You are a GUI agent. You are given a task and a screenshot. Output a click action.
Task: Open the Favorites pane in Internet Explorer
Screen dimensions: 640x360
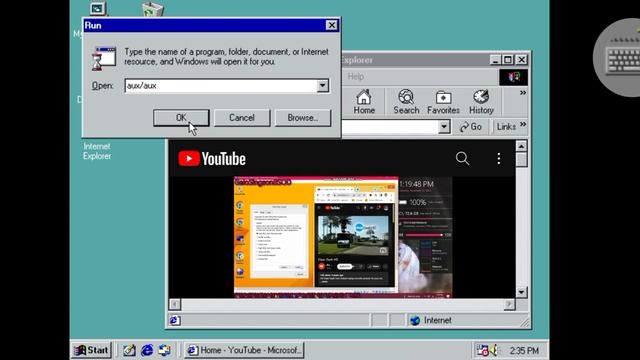coord(443,102)
